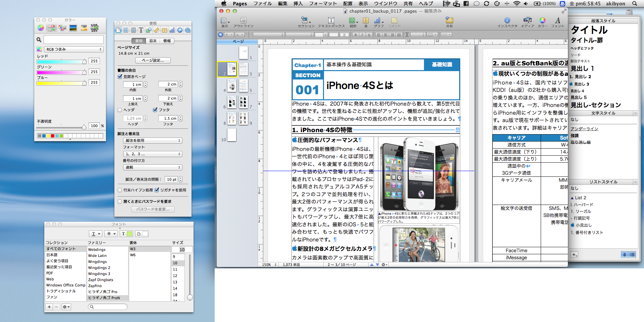Viewport: 644px width, 322px height.
Task: Select the Color Sliders mode icon
Action: tap(51, 28)
